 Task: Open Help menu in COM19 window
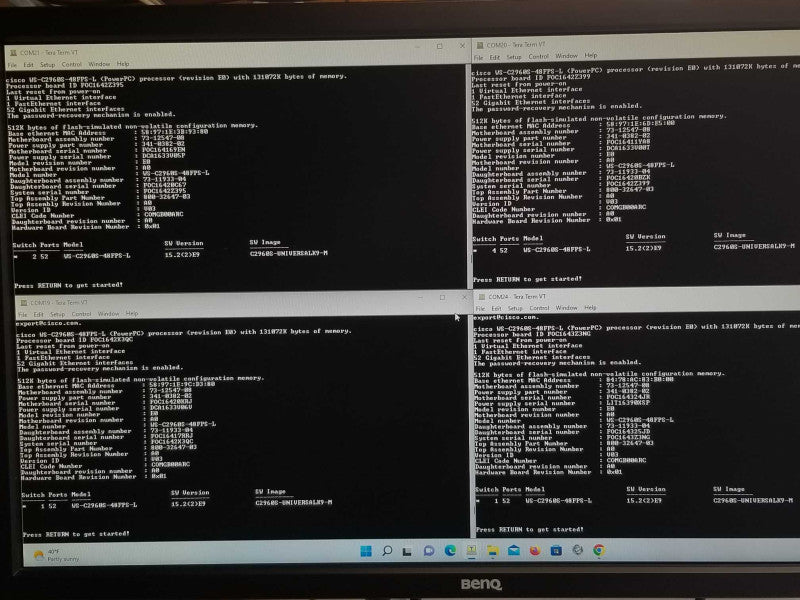[x=132, y=313]
